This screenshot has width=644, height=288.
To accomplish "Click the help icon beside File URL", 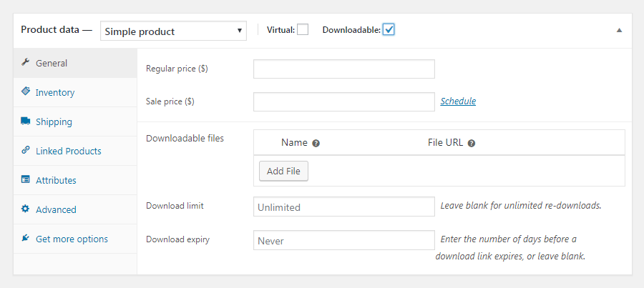I will (x=472, y=143).
